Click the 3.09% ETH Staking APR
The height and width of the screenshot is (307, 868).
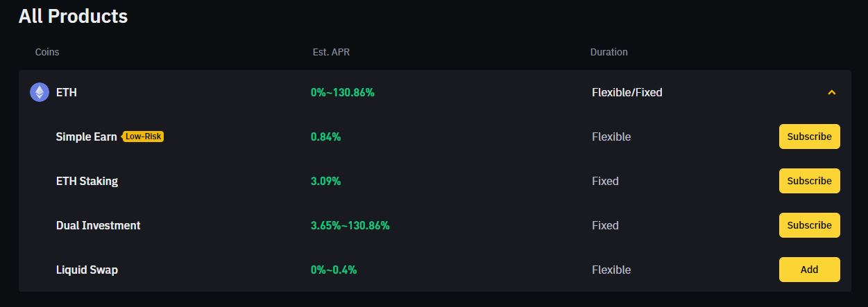[325, 181]
